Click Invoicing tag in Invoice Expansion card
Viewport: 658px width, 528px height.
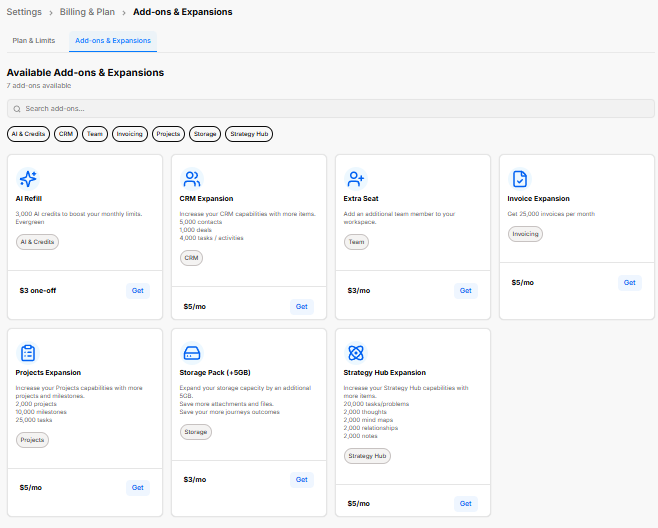(525, 234)
